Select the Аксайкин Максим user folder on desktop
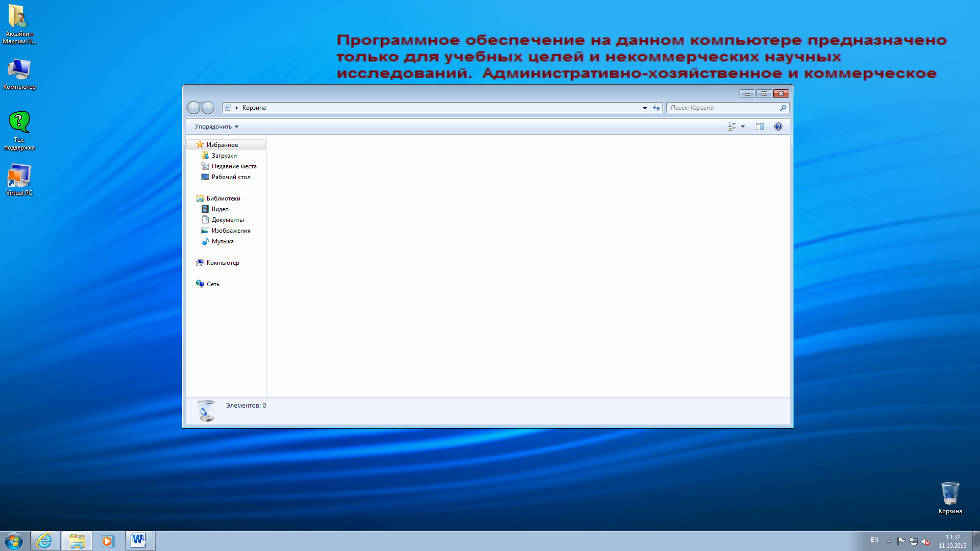This screenshot has width=980, height=551. click(19, 24)
